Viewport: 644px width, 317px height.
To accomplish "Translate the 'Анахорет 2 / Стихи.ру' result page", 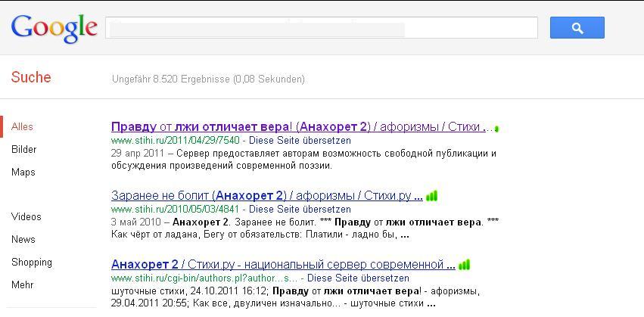I will click(x=358, y=278).
